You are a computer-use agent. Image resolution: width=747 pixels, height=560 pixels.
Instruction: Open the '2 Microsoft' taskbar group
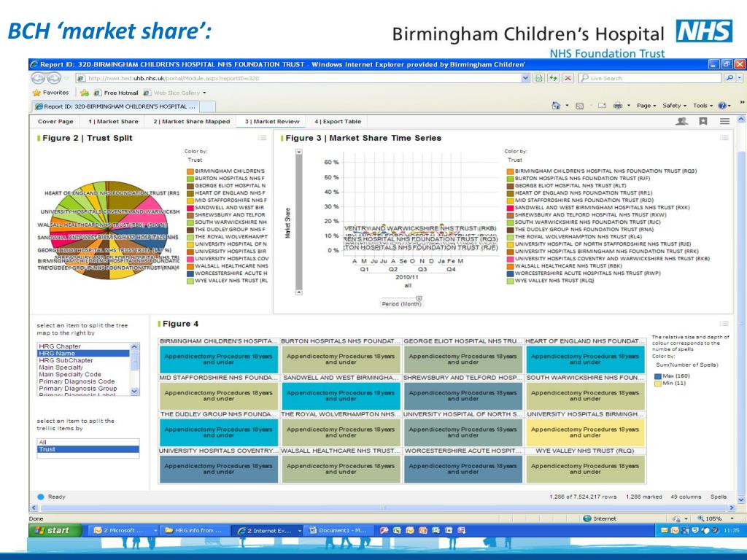tap(124, 530)
